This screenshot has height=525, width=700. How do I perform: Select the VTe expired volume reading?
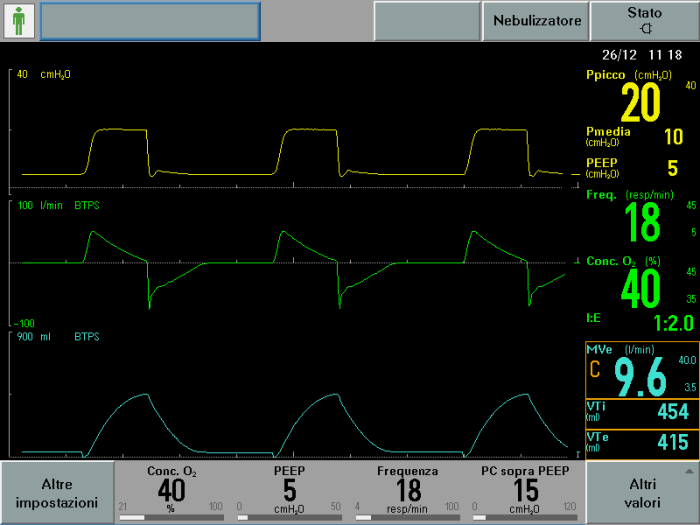point(640,440)
